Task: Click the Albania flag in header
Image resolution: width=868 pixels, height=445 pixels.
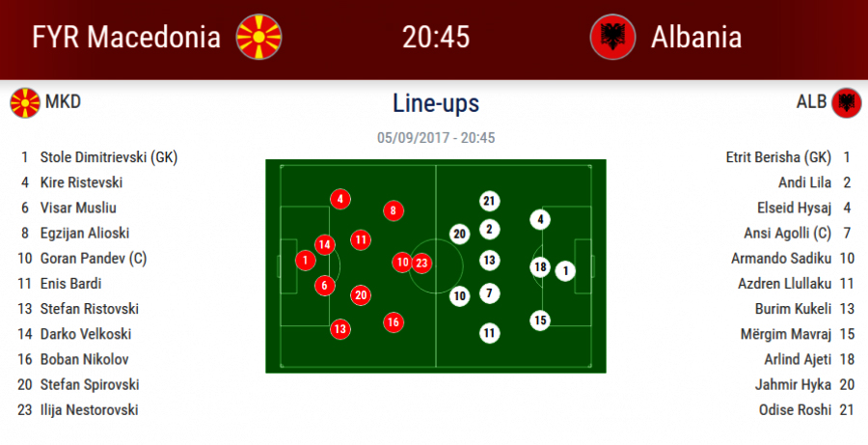Action: point(611,37)
